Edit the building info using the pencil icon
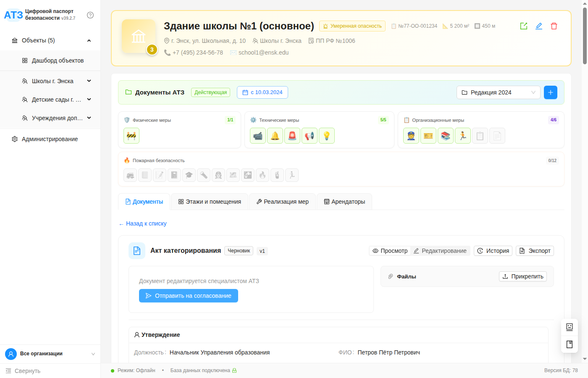 539,26
